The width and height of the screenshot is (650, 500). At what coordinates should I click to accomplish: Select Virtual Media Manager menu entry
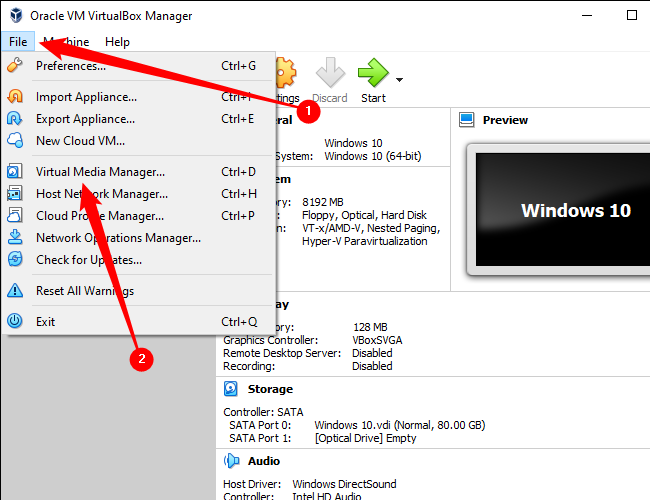pyautogui.click(x=100, y=172)
